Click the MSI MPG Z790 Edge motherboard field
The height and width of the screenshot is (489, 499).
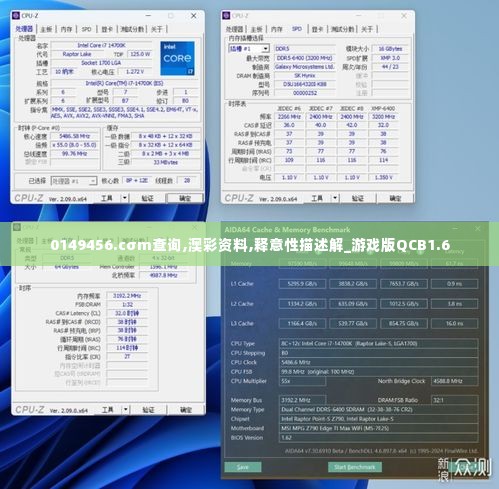point(379,428)
